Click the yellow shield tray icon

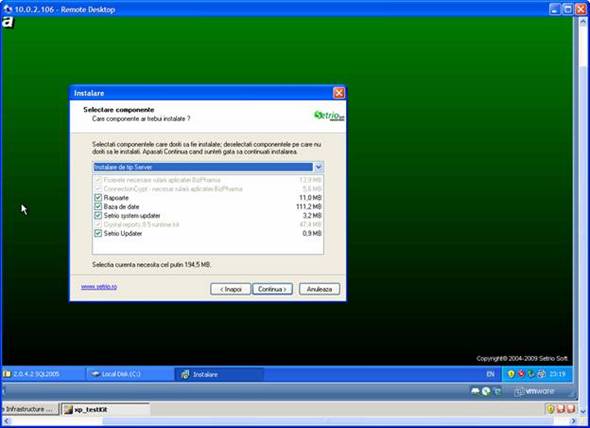point(511,374)
